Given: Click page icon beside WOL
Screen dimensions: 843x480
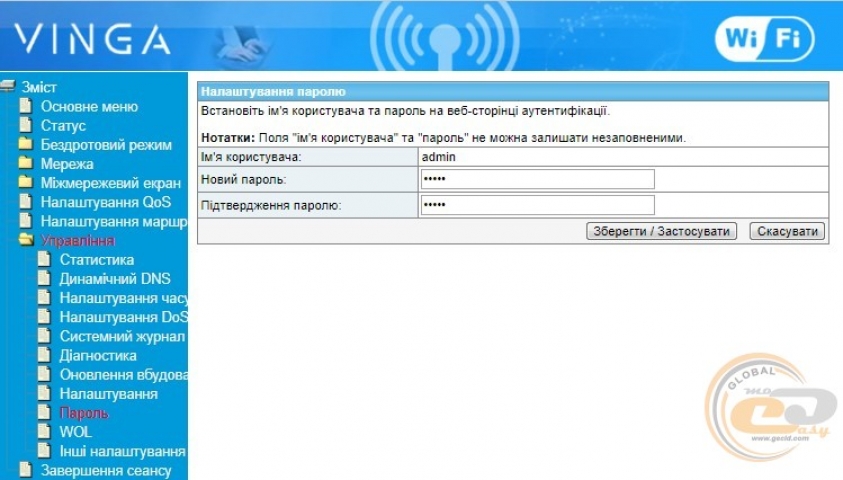Looking at the screenshot, I should (x=45, y=432).
